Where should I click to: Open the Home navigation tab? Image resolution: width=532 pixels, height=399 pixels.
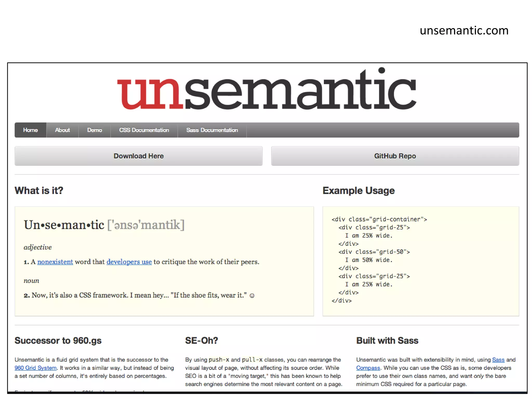click(x=30, y=130)
